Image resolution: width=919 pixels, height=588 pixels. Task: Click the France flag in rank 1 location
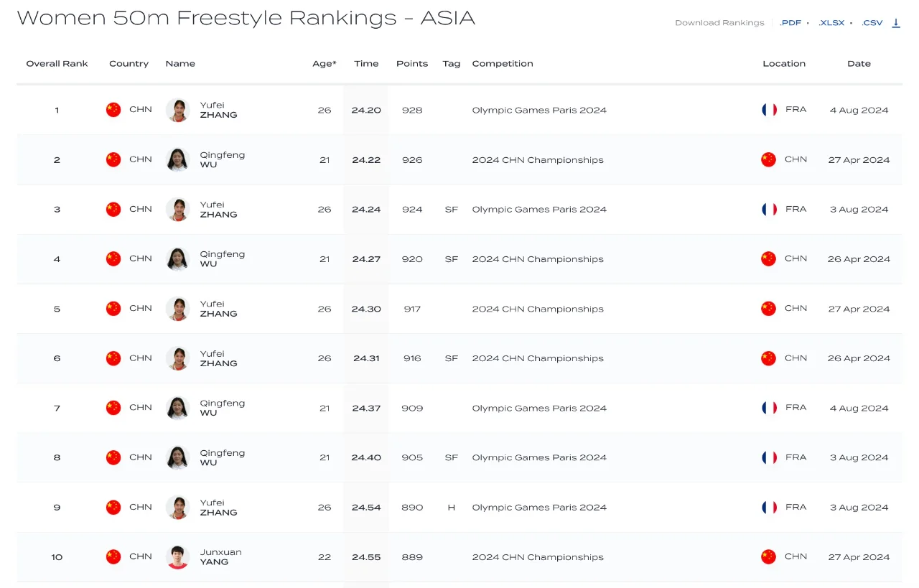pos(769,110)
